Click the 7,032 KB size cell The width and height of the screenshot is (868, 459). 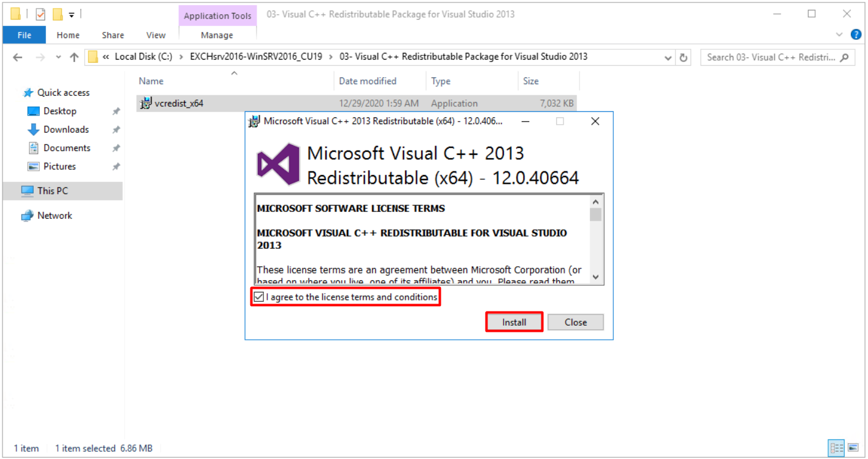point(557,103)
